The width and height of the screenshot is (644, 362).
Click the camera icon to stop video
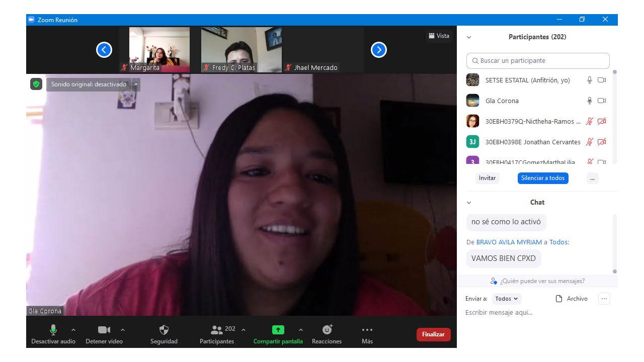[104, 330]
